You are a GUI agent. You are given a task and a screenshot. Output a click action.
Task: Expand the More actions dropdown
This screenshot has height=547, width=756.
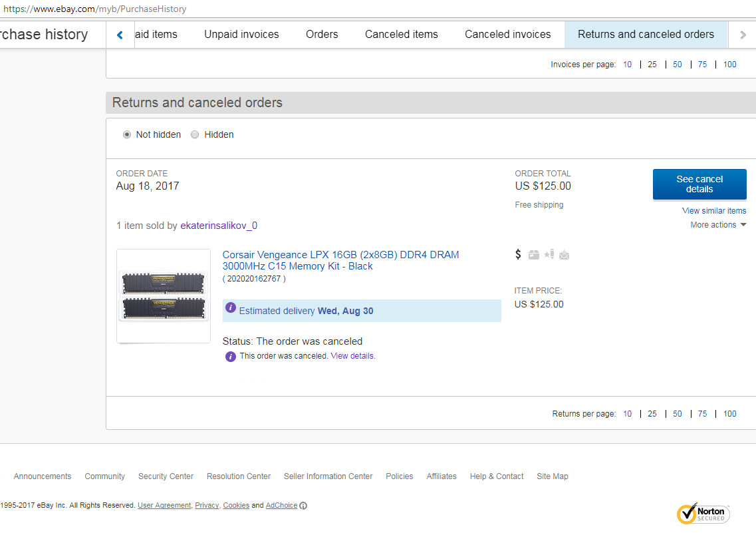click(x=718, y=225)
